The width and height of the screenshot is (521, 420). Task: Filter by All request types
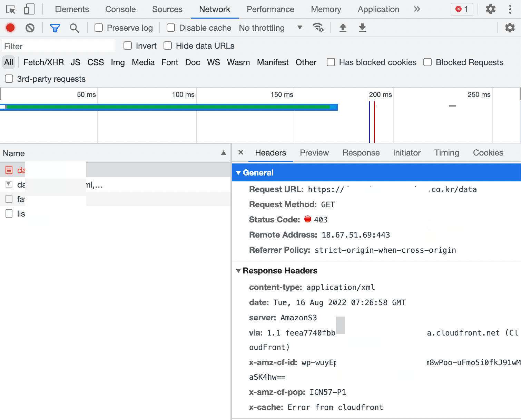click(9, 62)
